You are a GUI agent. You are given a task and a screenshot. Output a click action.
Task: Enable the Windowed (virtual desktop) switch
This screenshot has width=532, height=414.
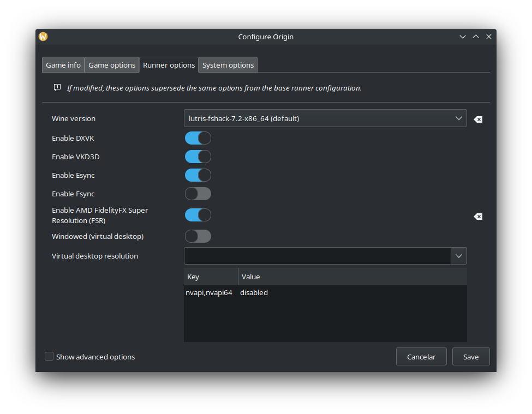coord(198,236)
